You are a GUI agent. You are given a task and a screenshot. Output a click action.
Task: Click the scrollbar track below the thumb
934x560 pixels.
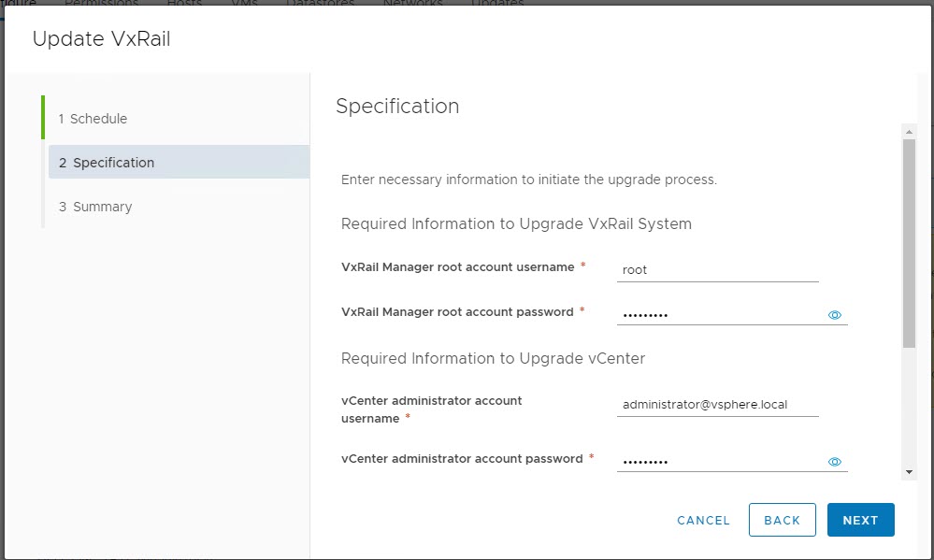pos(909,411)
